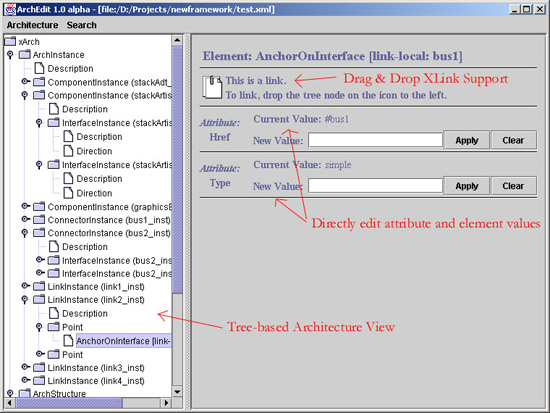Open the Architecture menu
The image size is (550, 413).
click(32, 25)
